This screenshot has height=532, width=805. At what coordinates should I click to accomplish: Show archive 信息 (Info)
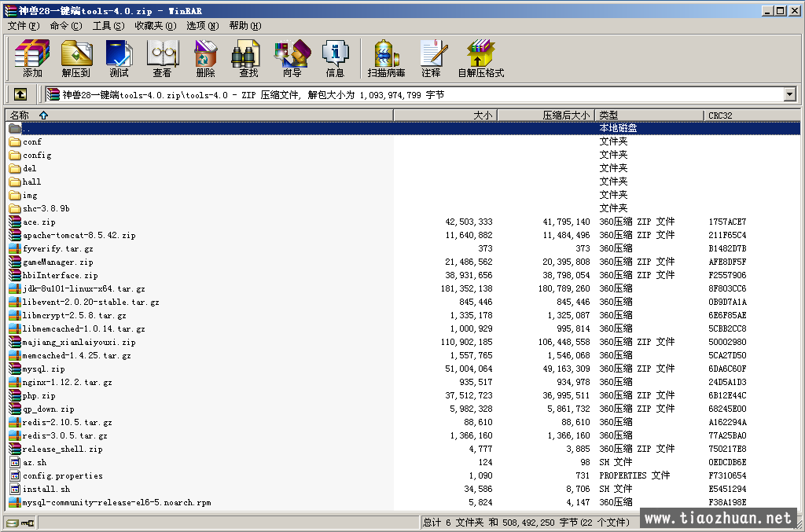point(335,58)
